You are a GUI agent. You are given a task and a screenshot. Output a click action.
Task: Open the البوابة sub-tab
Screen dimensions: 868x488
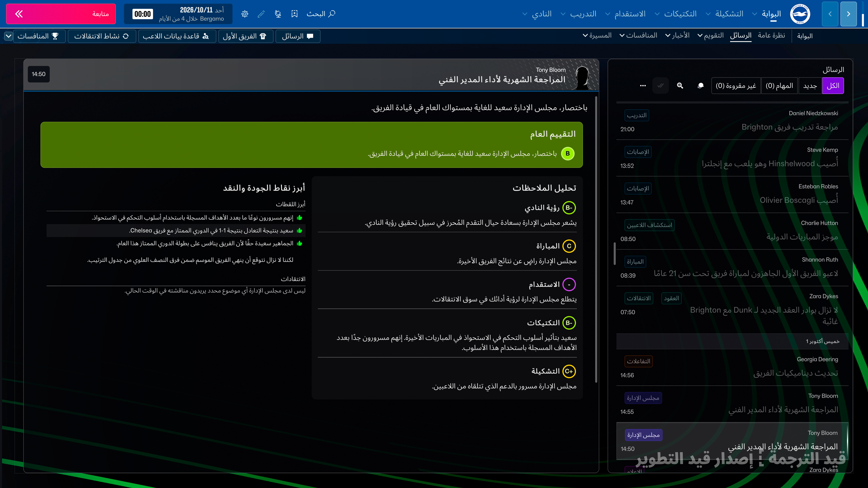[x=805, y=36]
